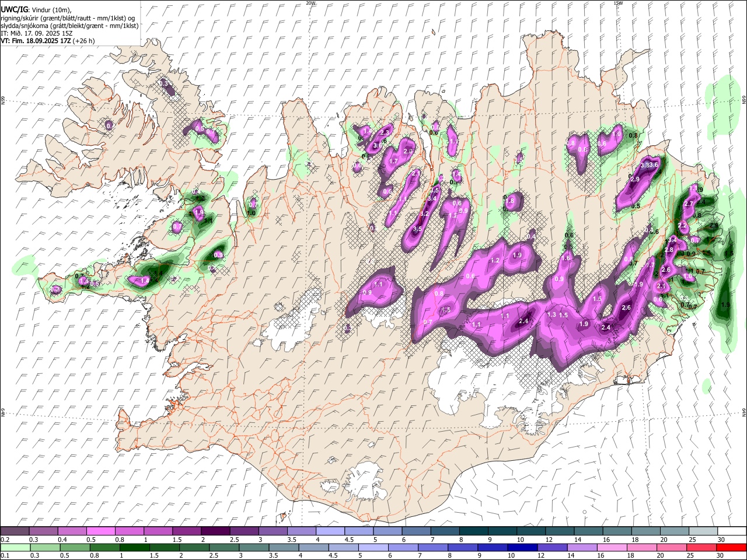Click the lower legend swatch labeled 4
This screenshot has width=747, height=560.
pyautogui.click(x=313, y=547)
